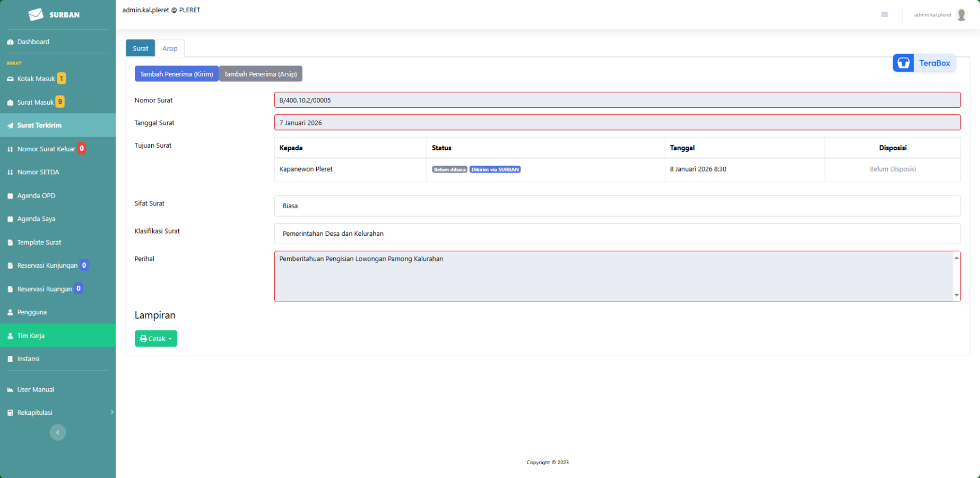Click the Dashboard icon in sidebar
Image resolution: width=980 pixels, height=478 pixels.
(10, 42)
